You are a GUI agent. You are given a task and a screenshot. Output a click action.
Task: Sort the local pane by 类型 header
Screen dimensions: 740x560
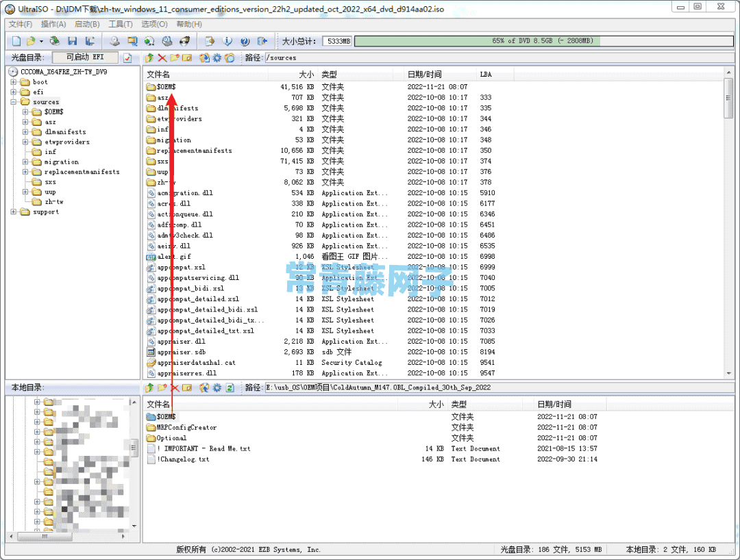(x=486, y=405)
